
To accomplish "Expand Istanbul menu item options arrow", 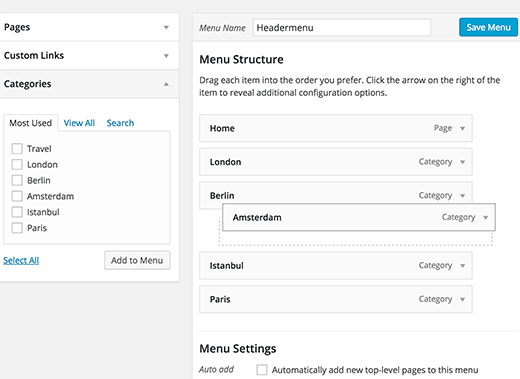I will pyautogui.click(x=462, y=266).
